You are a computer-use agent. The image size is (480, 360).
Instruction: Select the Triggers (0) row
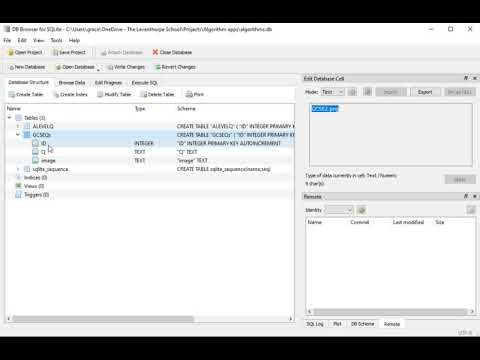[x=150, y=195]
